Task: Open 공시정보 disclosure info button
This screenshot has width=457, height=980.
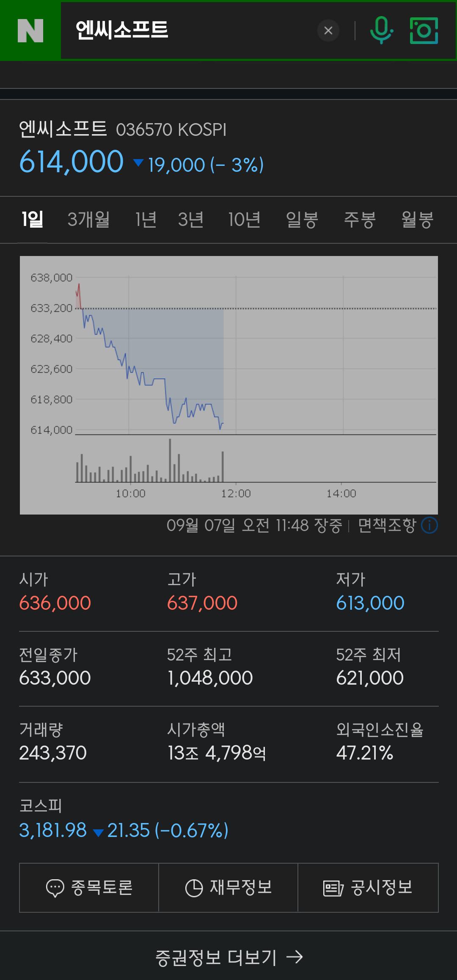Action: coord(368,888)
